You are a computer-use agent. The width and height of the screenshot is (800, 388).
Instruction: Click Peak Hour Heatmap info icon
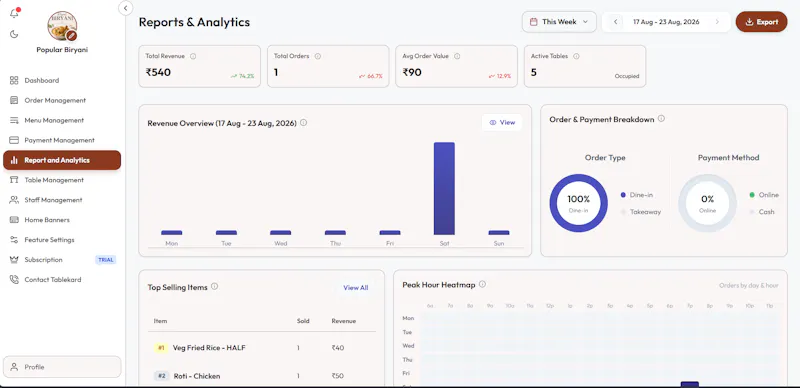(x=482, y=284)
